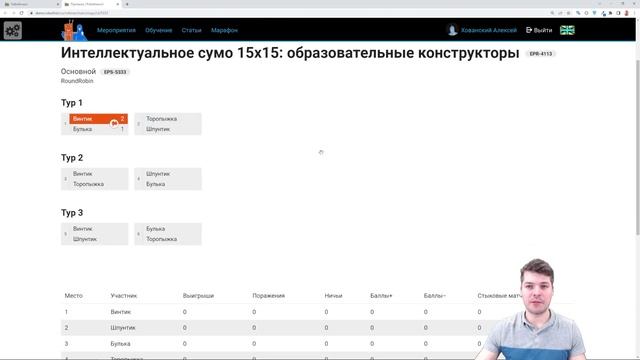The image size is (640, 360).
Task: Select Булька in standings table
Action: 120,344
